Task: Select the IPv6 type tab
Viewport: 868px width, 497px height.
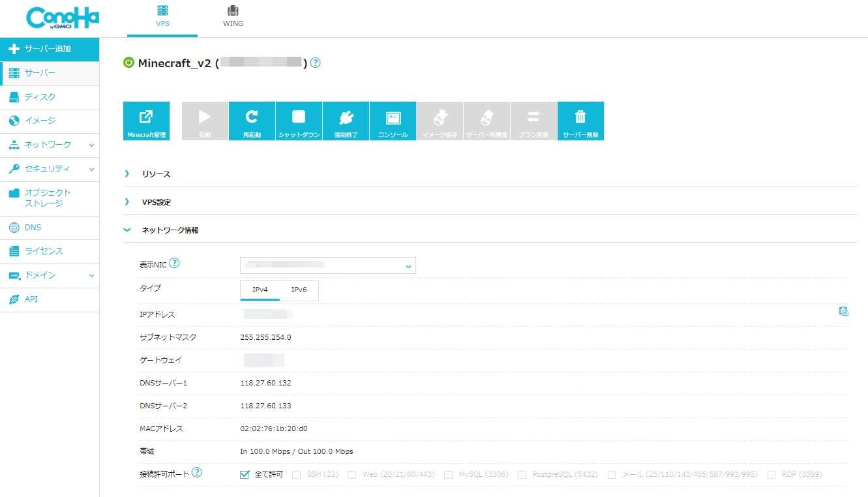Action: pyautogui.click(x=299, y=290)
